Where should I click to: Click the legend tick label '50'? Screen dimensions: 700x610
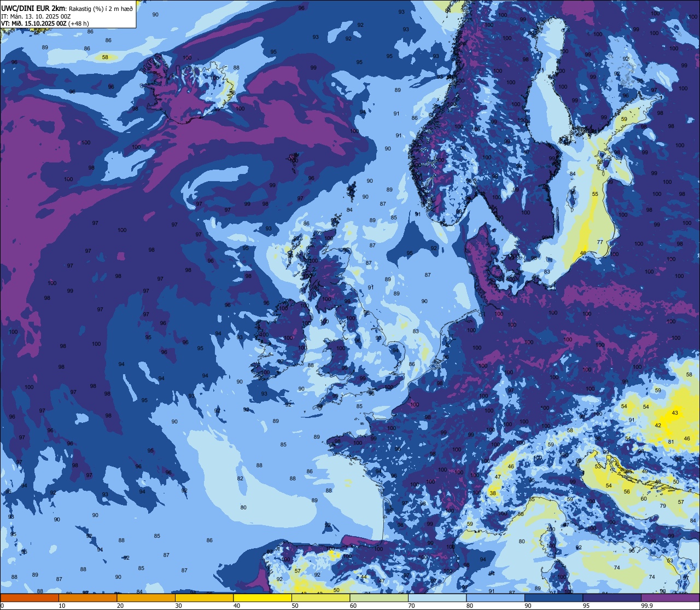point(295,606)
